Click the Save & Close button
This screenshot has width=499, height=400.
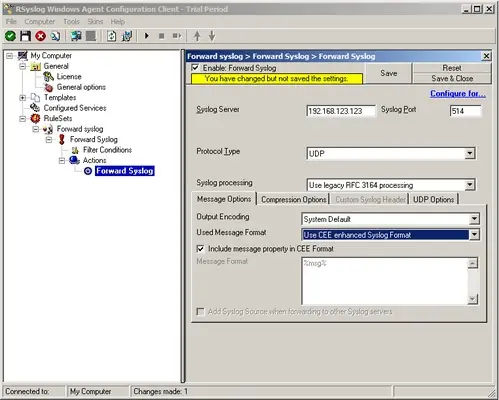(x=452, y=78)
